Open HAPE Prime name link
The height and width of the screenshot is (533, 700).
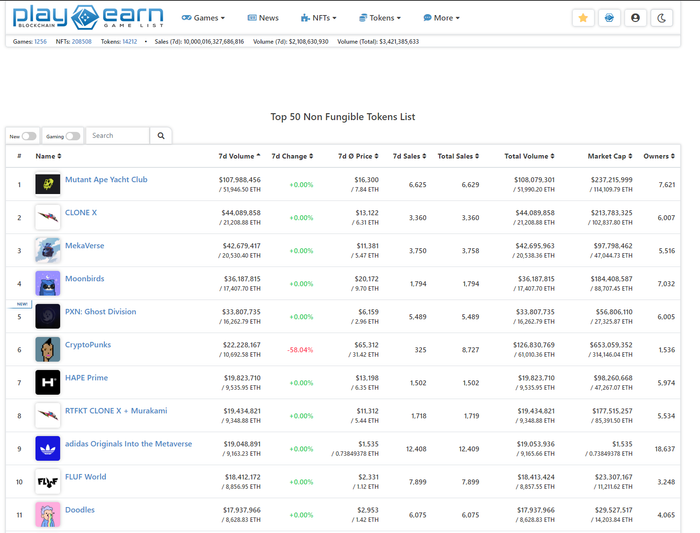pos(87,378)
